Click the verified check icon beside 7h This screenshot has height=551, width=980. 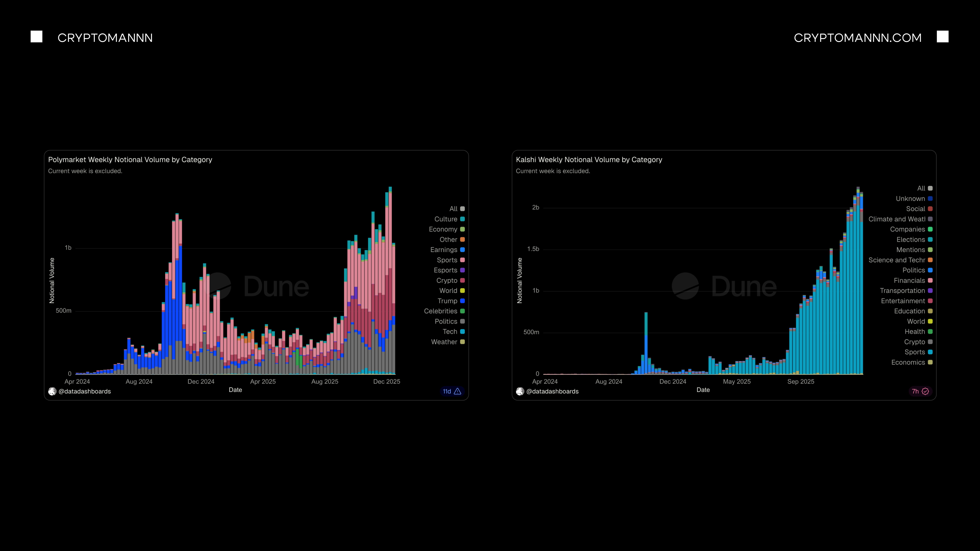click(925, 391)
